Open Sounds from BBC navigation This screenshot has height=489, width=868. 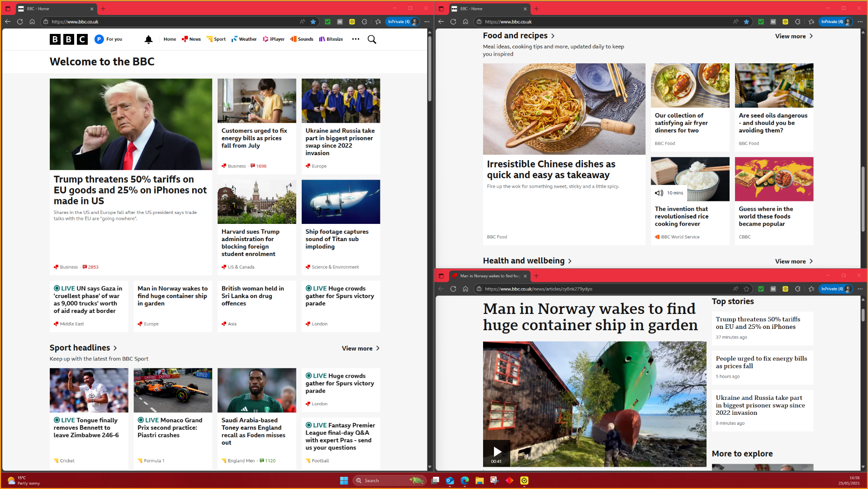tap(302, 39)
